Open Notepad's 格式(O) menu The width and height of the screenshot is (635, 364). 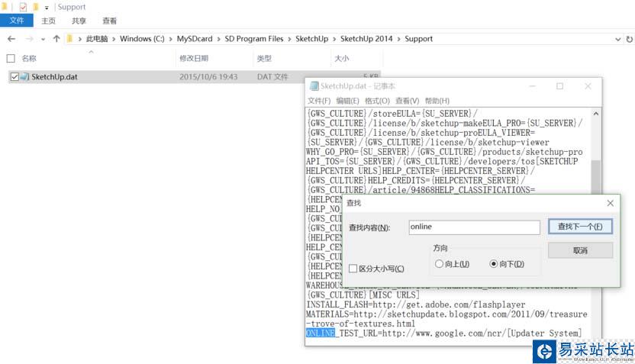[377, 101]
